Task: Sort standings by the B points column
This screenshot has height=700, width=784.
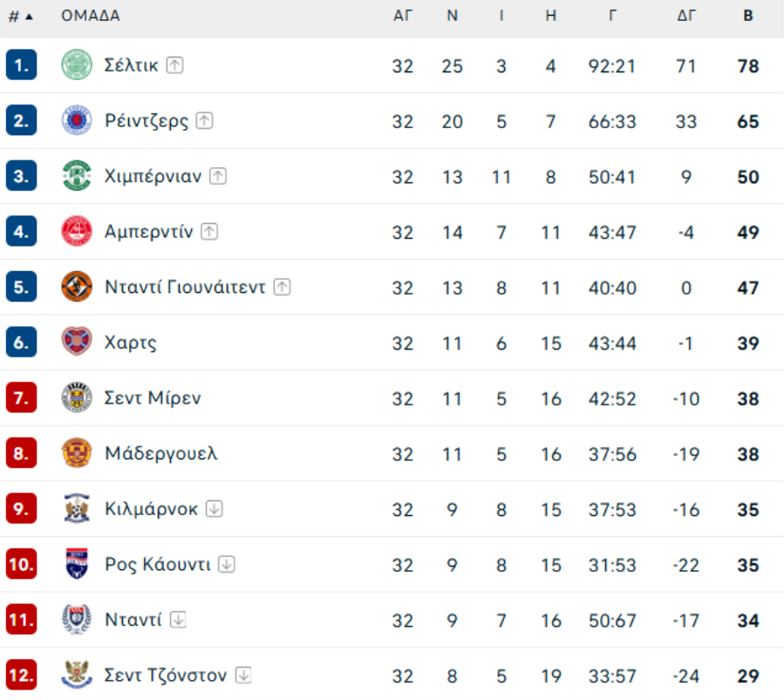Action: [x=747, y=16]
